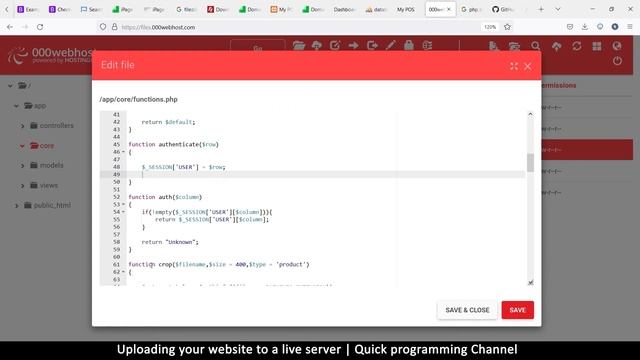Image resolution: width=640 pixels, height=360 pixels.
Task: Fold code at line 54
Action: pyautogui.click(x=123, y=212)
